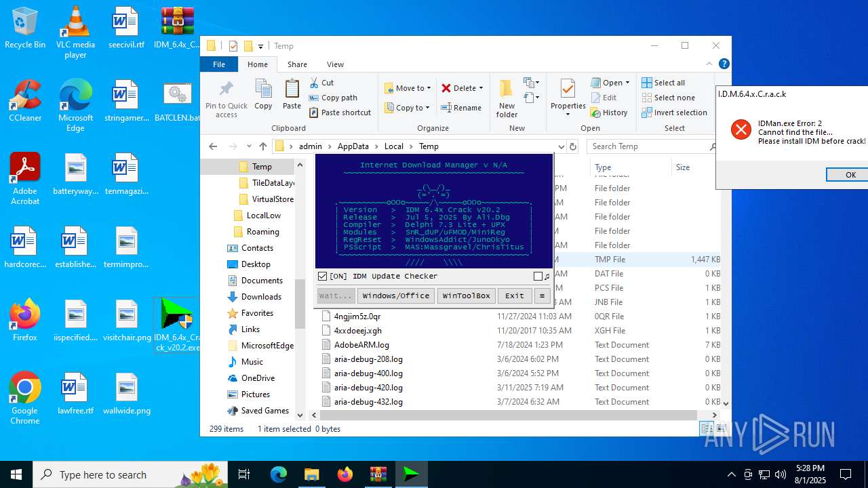Image resolution: width=868 pixels, height=488 pixels.
Task: Toggle the music note checkbox in crack window
Action: click(538, 277)
